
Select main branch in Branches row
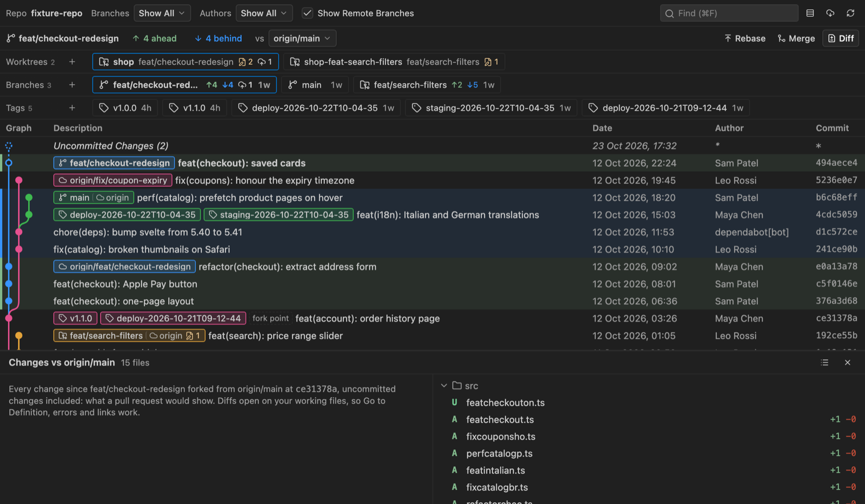point(316,85)
